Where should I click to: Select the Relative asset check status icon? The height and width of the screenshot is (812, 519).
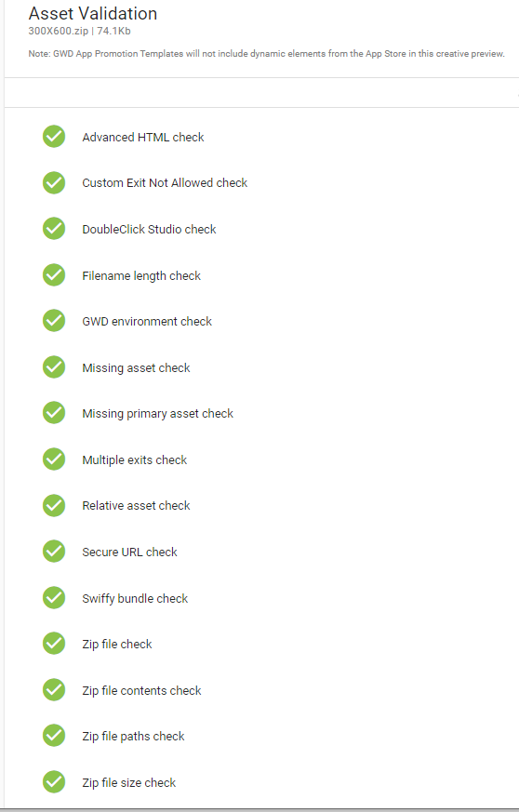[54, 505]
